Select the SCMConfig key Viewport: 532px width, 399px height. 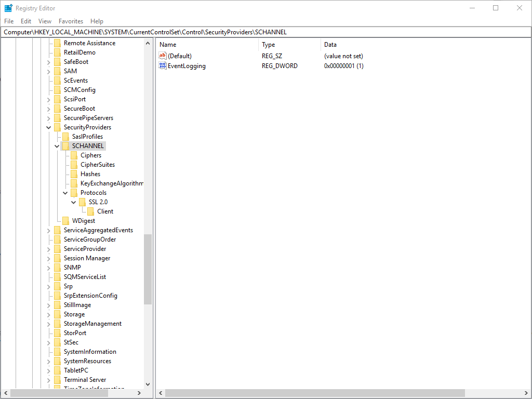[x=79, y=90]
